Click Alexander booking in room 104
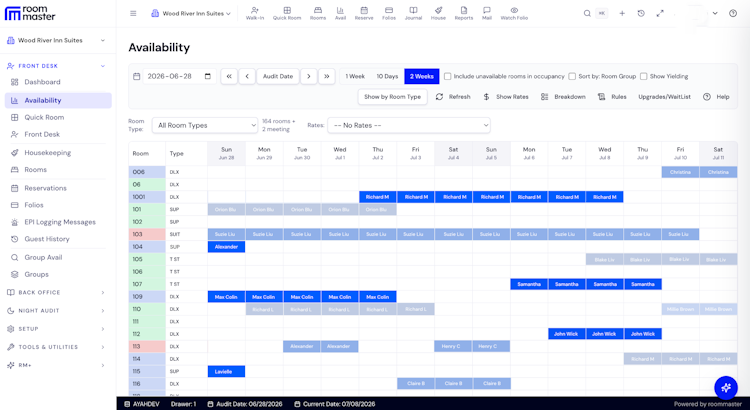Image resolution: width=750 pixels, height=410 pixels. click(226, 247)
